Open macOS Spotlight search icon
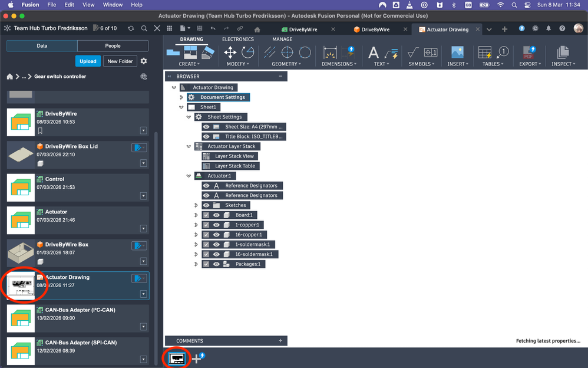588x368 pixels. coord(514,5)
